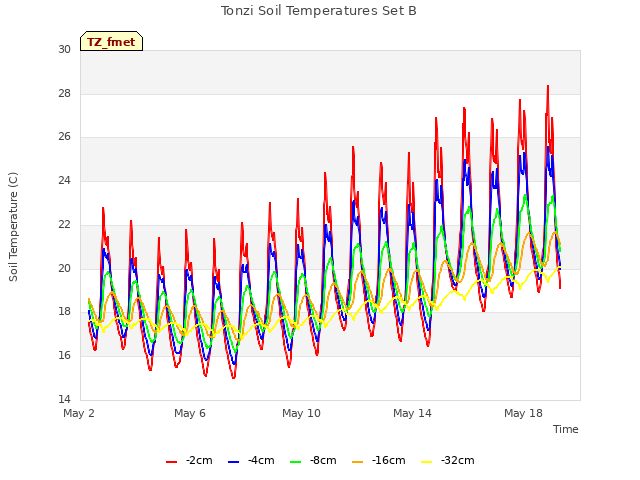This screenshot has width=640, height=480.
Task: Click the May 10 x-axis tick label
Action: click(301, 413)
